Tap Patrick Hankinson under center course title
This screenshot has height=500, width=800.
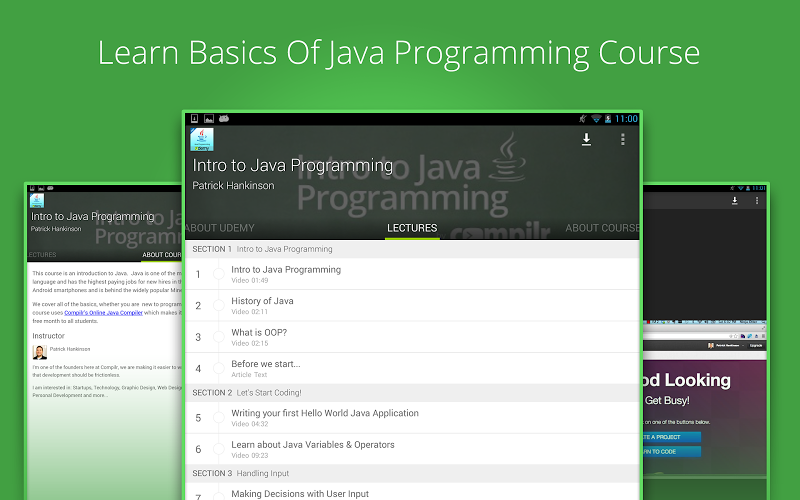(233, 186)
